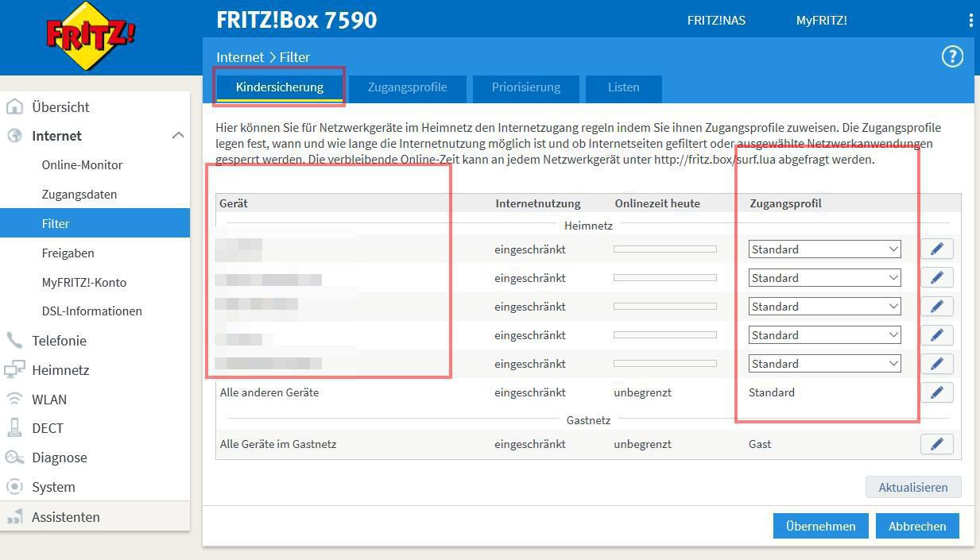Viewport: 980px width, 560px height.
Task: Click the WLAN sidebar label
Action: coord(49,400)
